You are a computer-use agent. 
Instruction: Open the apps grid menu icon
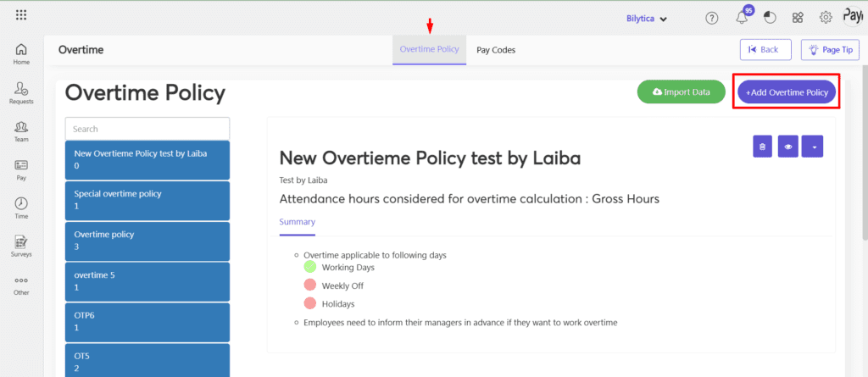click(21, 15)
